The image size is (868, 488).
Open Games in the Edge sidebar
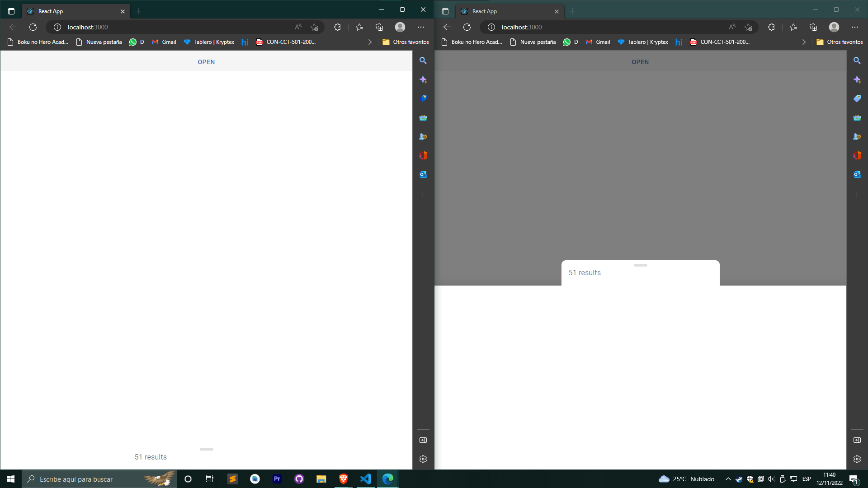(423, 136)
